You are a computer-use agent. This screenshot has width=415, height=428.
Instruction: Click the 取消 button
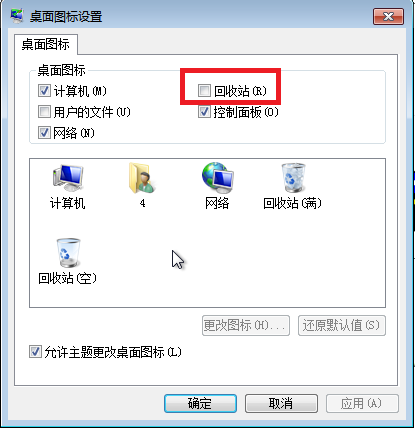click(x=281, y=403)
